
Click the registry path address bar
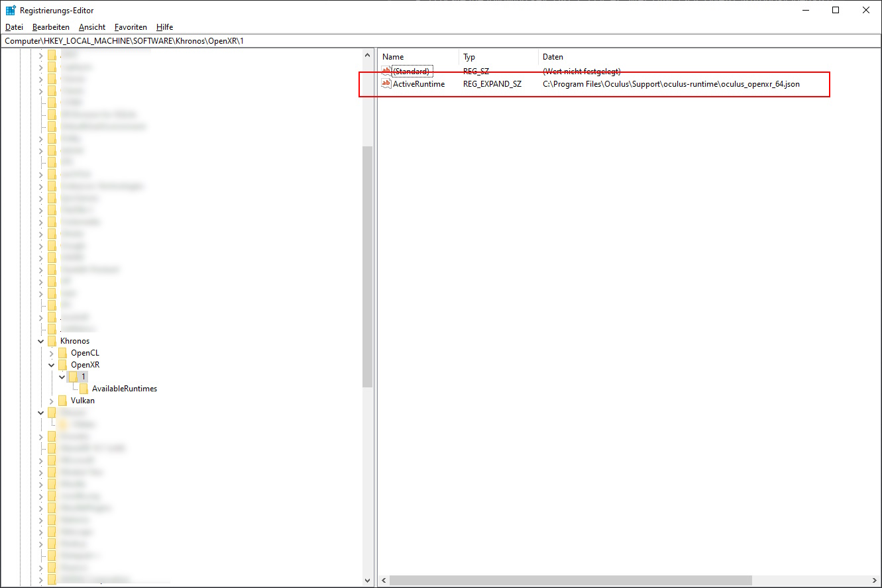[x=441, y=41]
